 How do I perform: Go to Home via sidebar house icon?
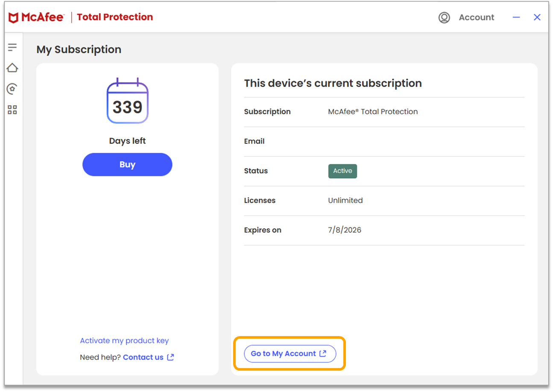12,68
